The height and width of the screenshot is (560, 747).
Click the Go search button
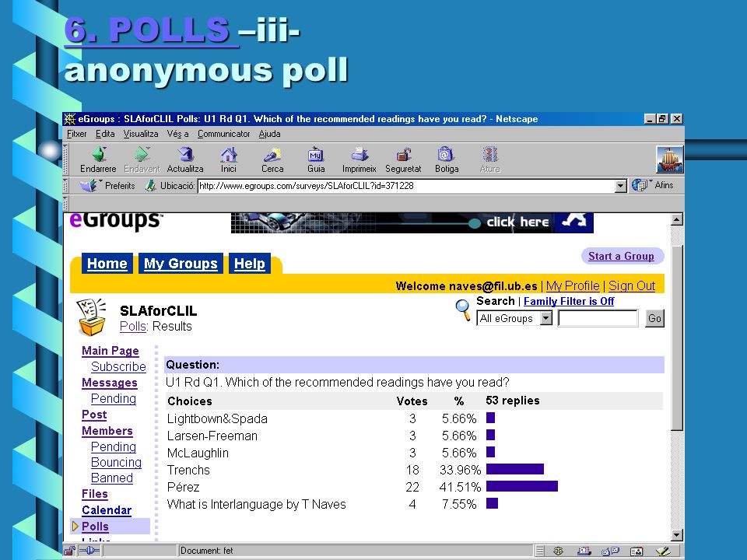pos(654,318)
